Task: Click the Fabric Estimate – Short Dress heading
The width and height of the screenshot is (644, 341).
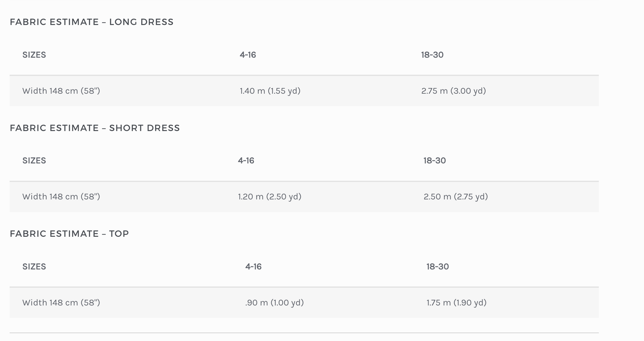Action: click(95, 128)
